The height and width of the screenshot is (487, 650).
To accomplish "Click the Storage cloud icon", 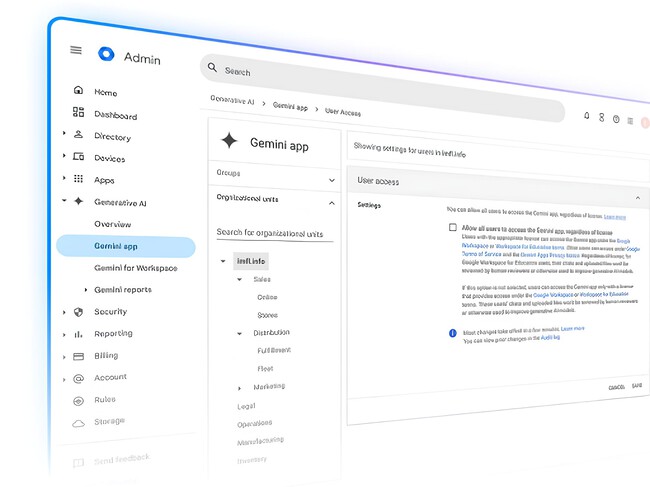I will [78, 422].
